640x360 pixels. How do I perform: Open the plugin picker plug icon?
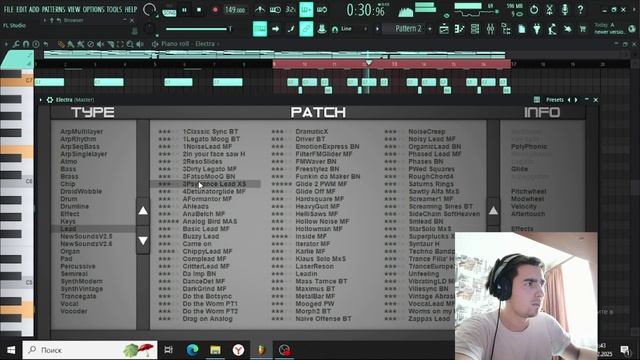[x=537, y=29]
